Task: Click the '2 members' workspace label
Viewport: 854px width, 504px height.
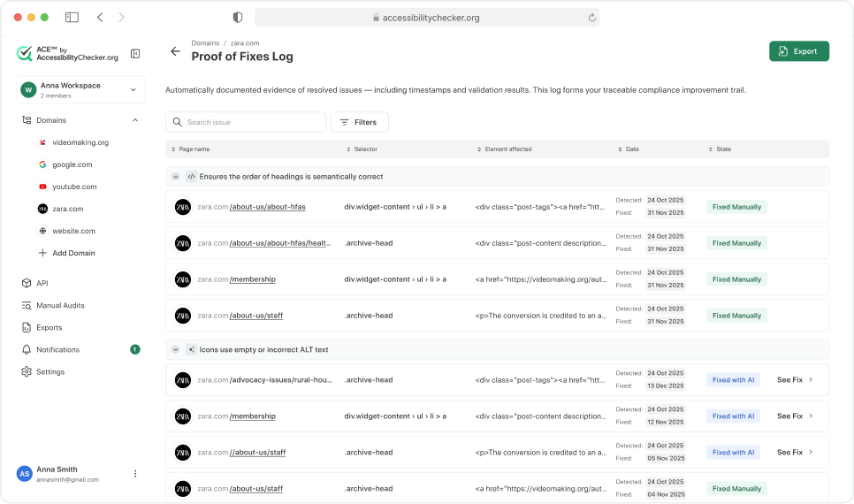Action: [56, 95]
